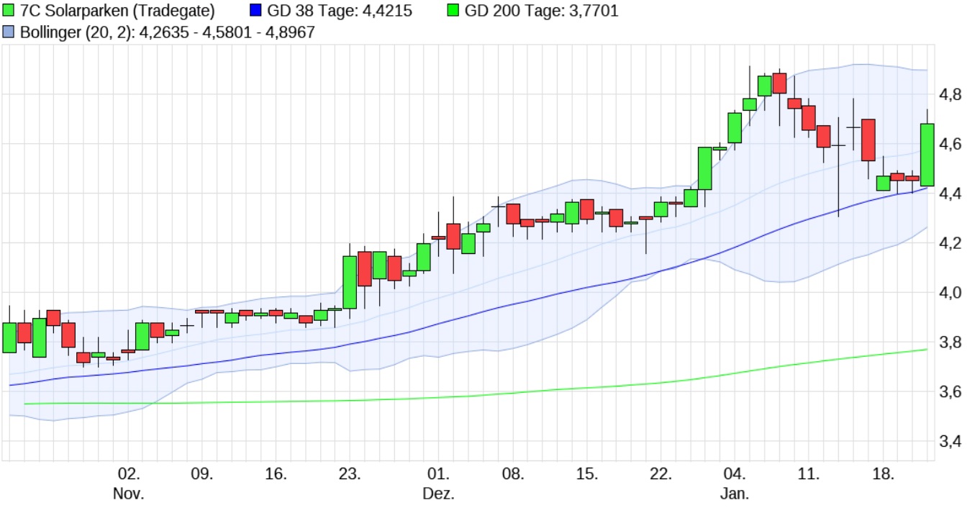This screenshot has height=518, width=980.
Task: Select the "Nov." month label on the x-axis
Action: coord(129,494)
